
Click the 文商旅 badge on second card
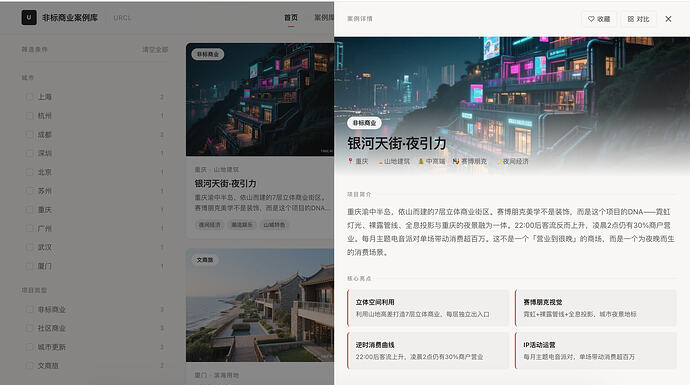(x=205, y=260)
